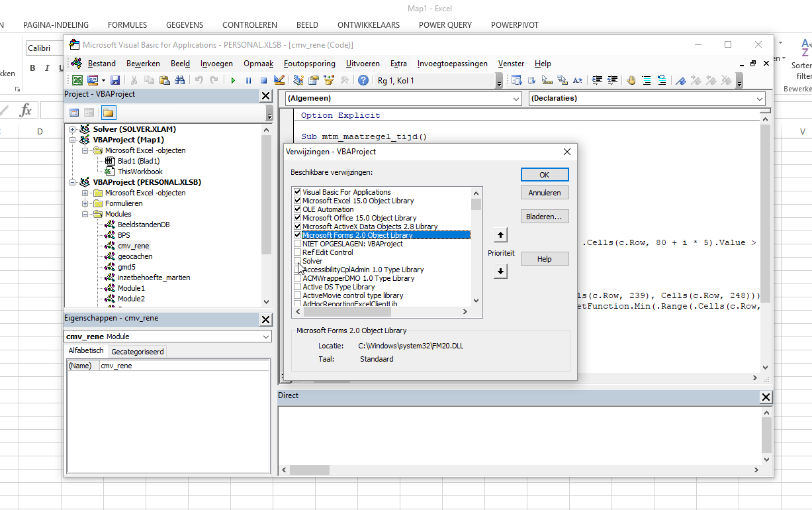
Task: Click the Find binoculars icon
Action: click(179, 80)
